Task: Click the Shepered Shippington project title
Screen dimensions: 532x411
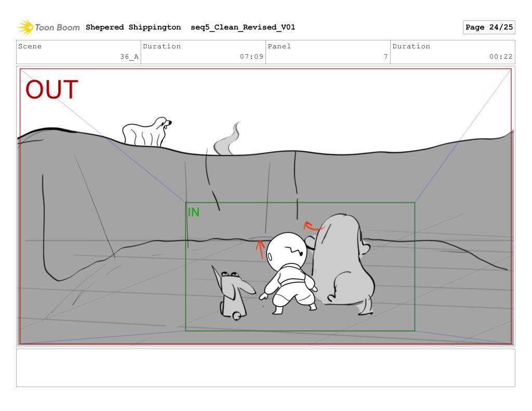Action: point(133,28)
